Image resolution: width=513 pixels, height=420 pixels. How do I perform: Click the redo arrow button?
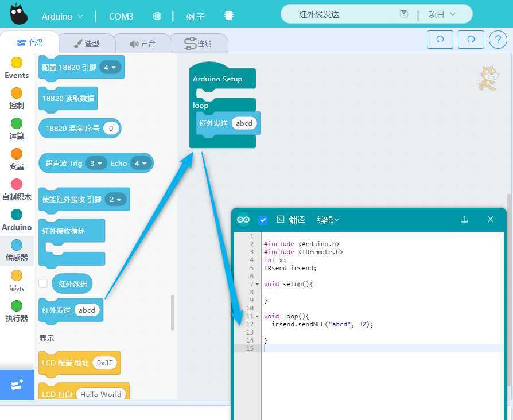(x=471, y=40)
